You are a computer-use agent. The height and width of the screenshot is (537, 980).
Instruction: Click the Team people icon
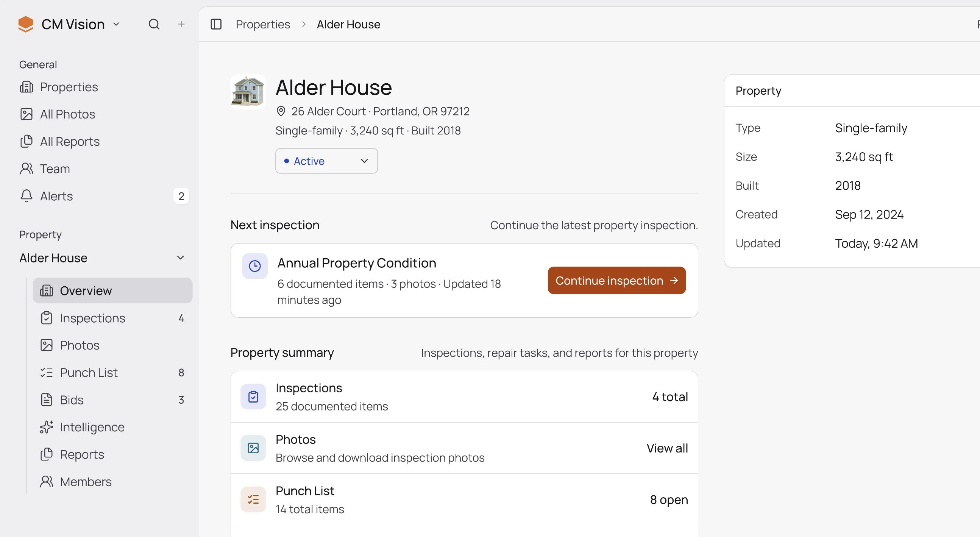point(27,169)
